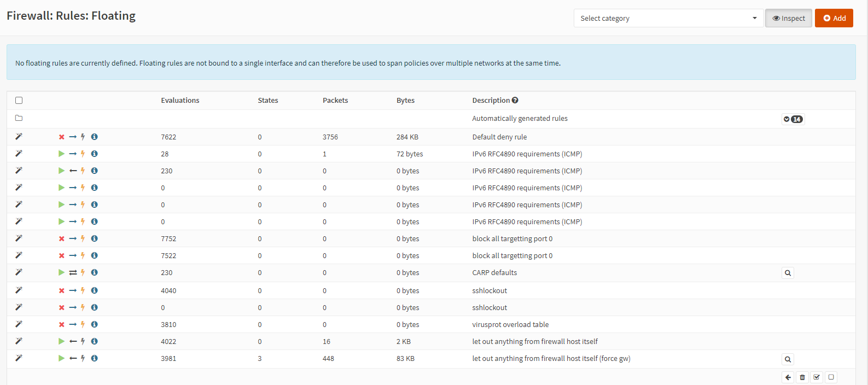This screenshot has height=385, width=868.
Task: Click magnifier icon on CARP defaults row
Action: click(x=788, y=273)
